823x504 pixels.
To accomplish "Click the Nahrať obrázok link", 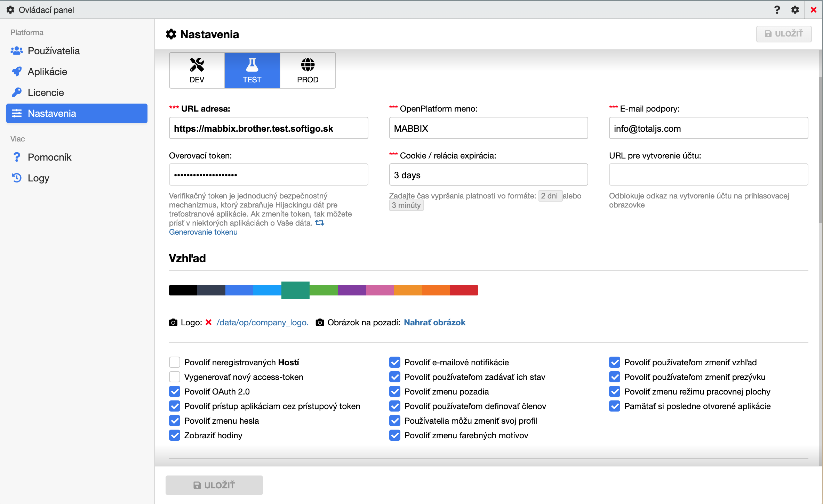I will click(x=434, y=323).
